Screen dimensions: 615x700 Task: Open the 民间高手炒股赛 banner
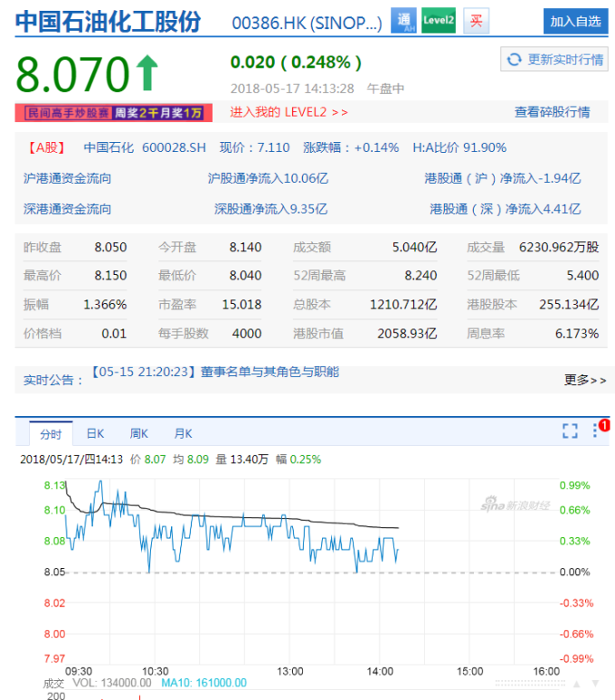click(x=114, y=113)
